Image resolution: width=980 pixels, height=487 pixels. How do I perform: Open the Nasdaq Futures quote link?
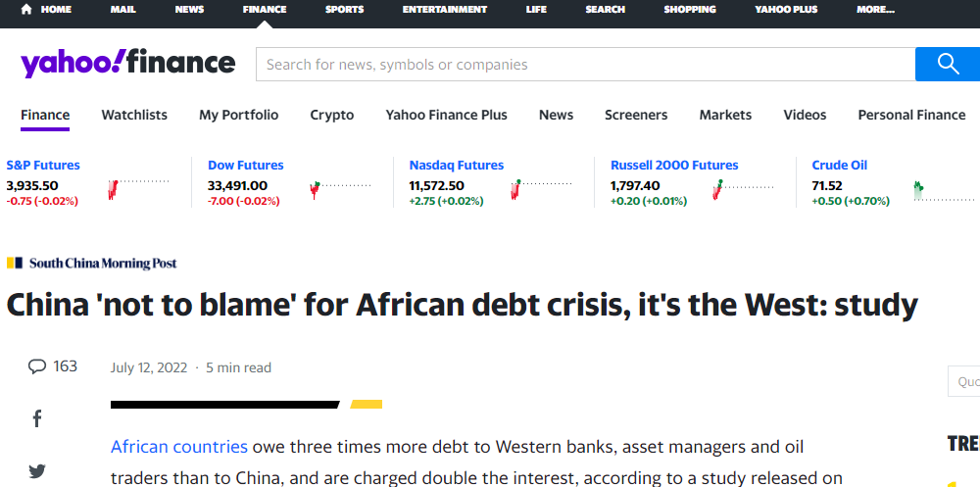(x=457, y=165)
